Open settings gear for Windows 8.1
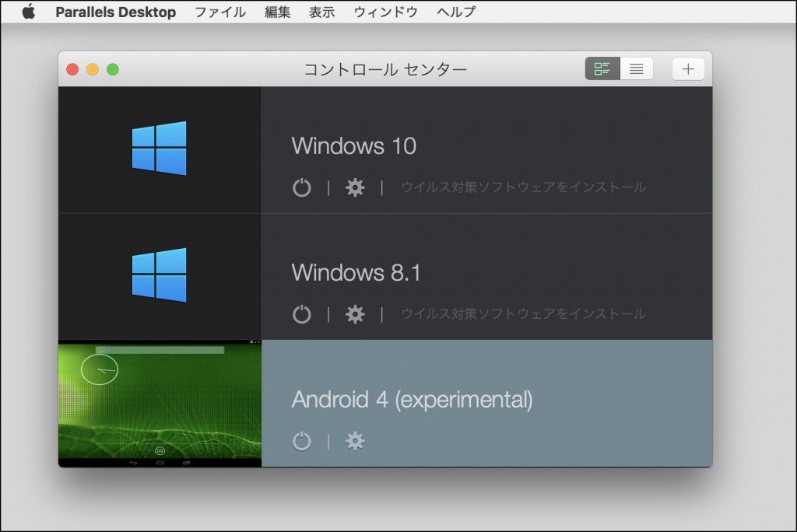The height and width of the screenshot is (532, 797). (x=355, y=314)
